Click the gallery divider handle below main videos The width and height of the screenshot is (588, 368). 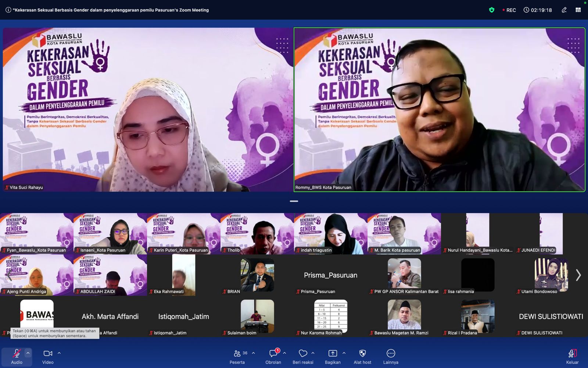point(294,201)
